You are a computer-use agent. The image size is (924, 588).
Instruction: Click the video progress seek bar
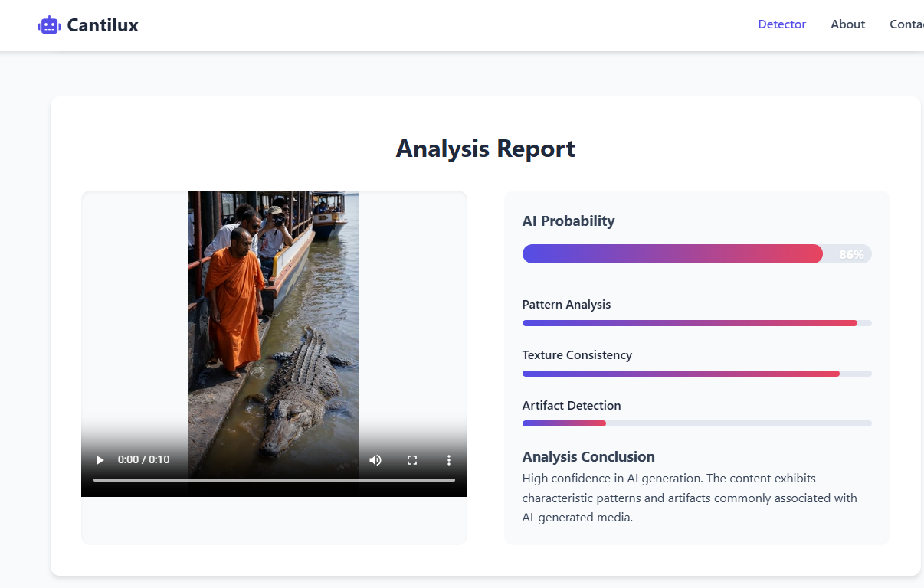274,480
